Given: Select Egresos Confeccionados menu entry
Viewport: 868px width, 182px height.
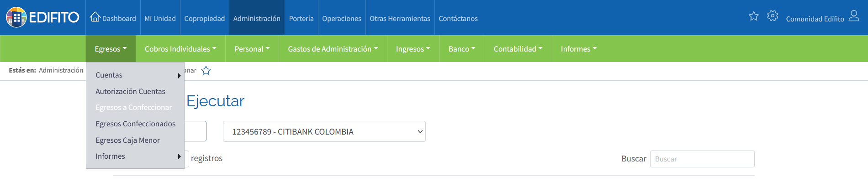Looking at the screenshot, I should pos(135,124).
